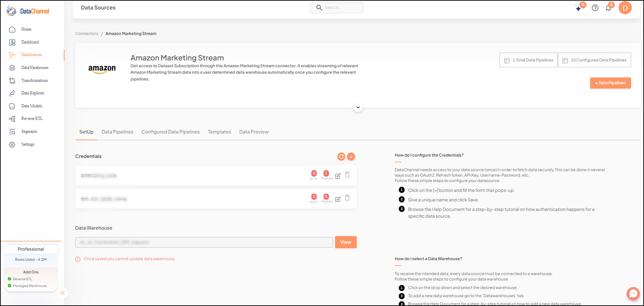The image size is (644, 306).
Task: Open the Reverse ETL sidebar icon
Action: (x=12, y=119)
